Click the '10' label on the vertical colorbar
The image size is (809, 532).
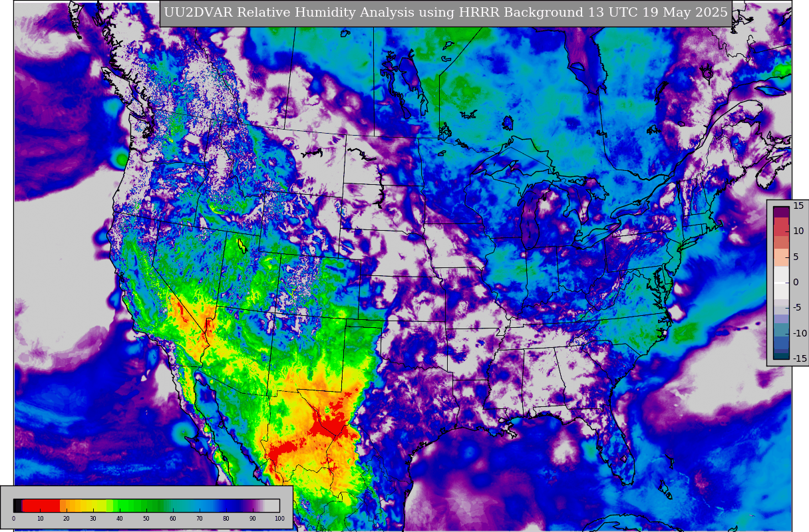click(x=798, y=231)
